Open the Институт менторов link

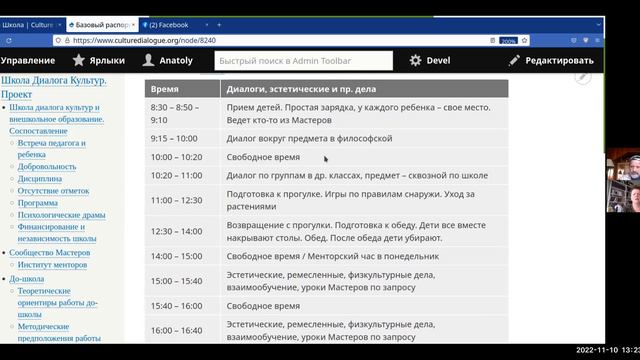coord(52,265)
